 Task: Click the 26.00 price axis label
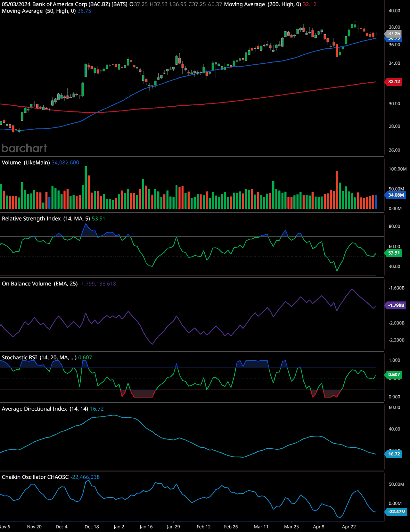[x=394, y=150]
